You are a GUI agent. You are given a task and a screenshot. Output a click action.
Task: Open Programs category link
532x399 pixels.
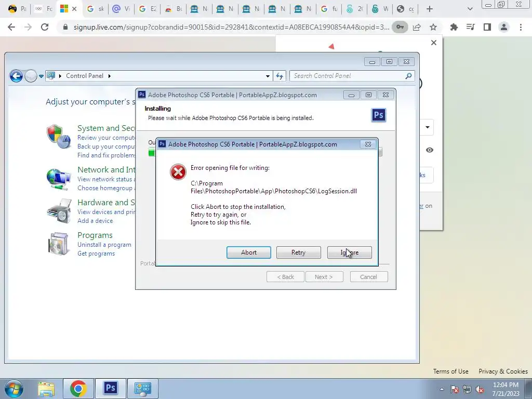point(95,235)
